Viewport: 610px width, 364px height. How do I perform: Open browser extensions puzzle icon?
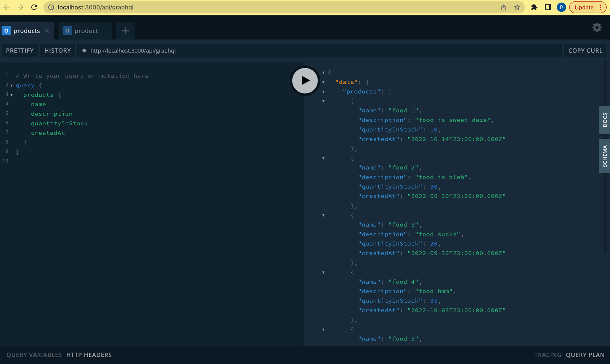[x=534, y=7]
